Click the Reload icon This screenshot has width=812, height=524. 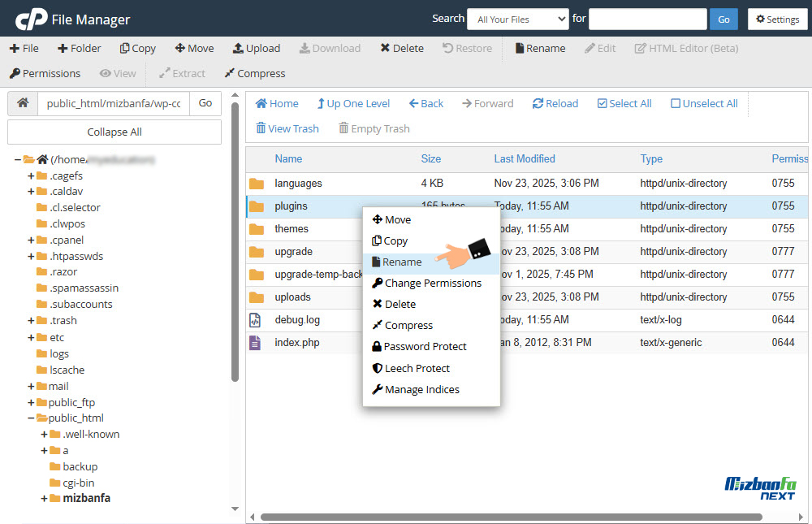538,103
